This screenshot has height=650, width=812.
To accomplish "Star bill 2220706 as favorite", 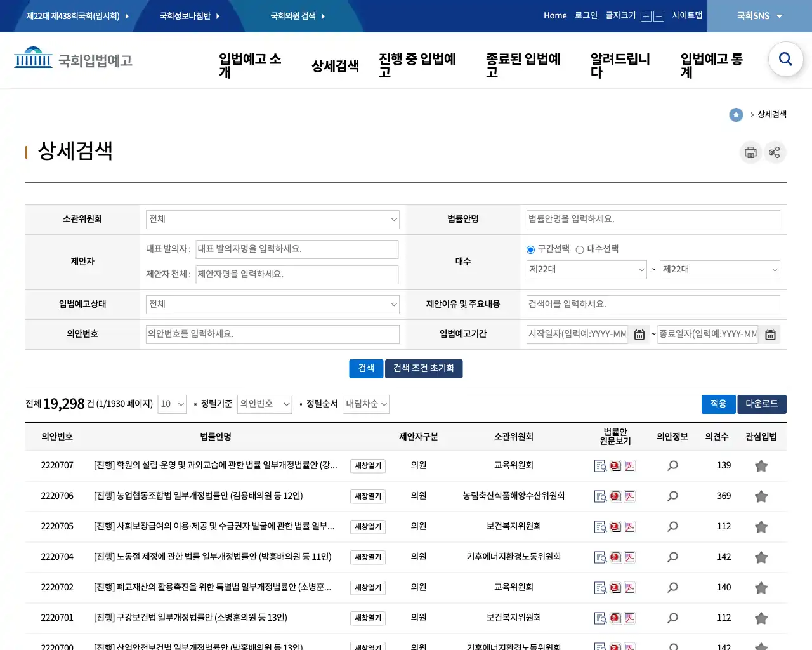I will (x=761, y=496).
